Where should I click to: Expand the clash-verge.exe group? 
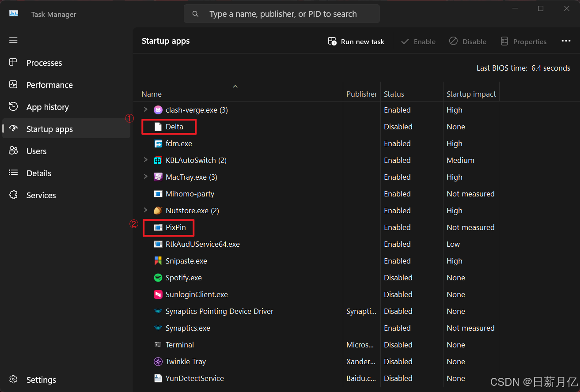tap(145, 109)
